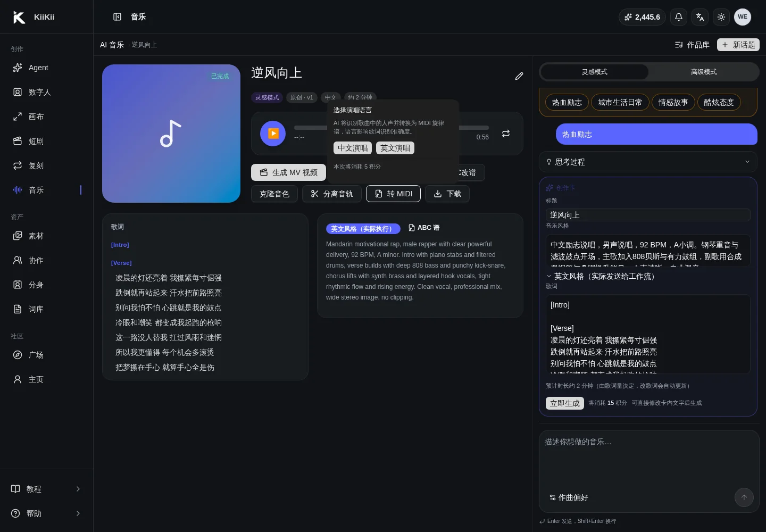The width and height of the screenshot is (766, 532).
Task: Open 短剧 in the sidebar
Action: click(46, 141)
